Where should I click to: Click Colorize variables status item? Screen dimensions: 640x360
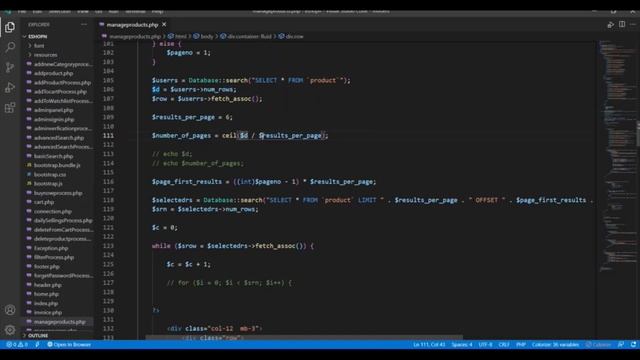pos(555,344)
